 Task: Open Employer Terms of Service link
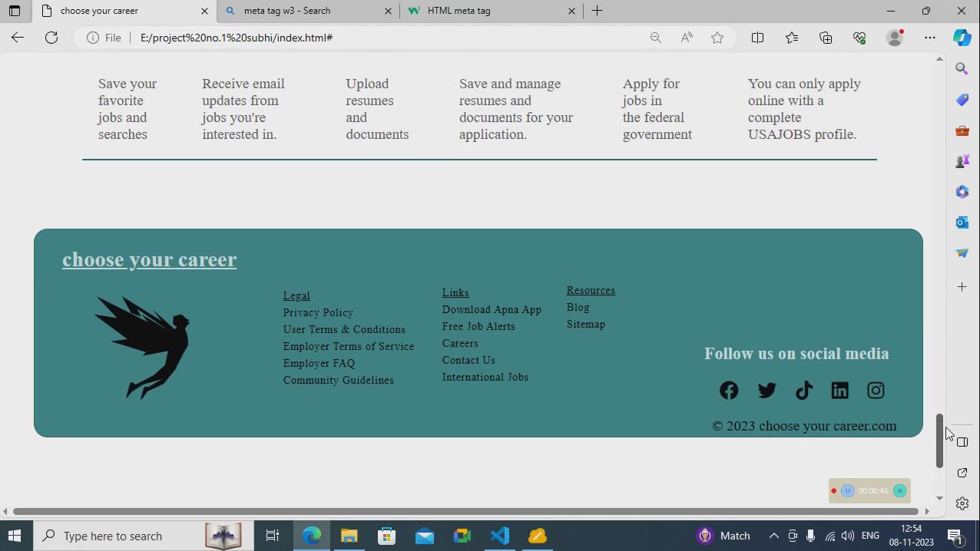click(349, 346)
